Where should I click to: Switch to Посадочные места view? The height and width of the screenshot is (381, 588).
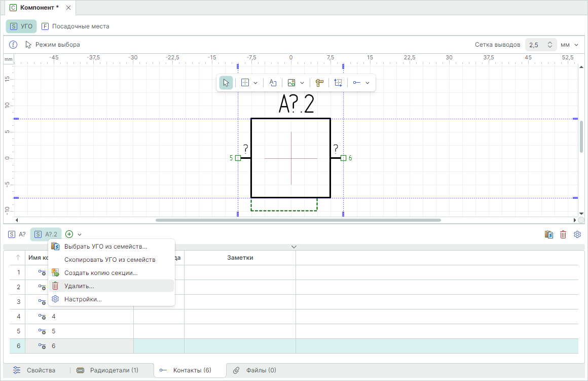tap(75, 26)
